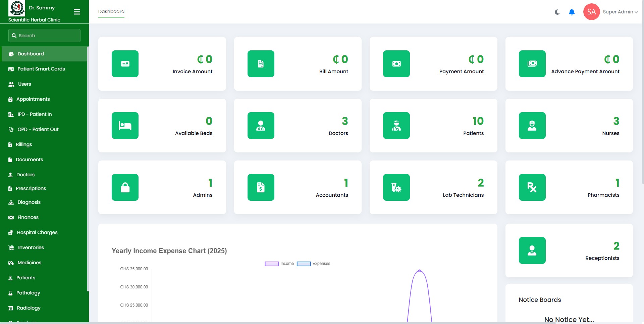The width and height of the screenshot is (644, 324).
Task: Click the notification bell icon
Action: point(572,12)
